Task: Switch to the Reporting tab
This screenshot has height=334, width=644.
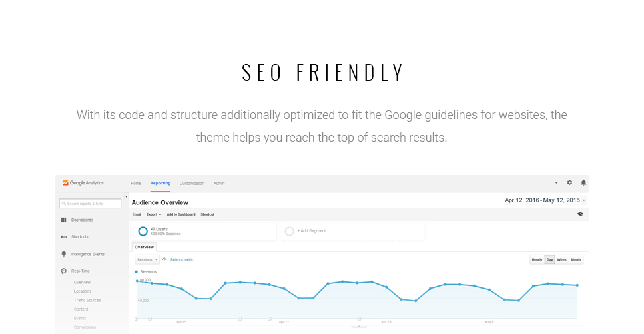Action: [x=160, y=184]
